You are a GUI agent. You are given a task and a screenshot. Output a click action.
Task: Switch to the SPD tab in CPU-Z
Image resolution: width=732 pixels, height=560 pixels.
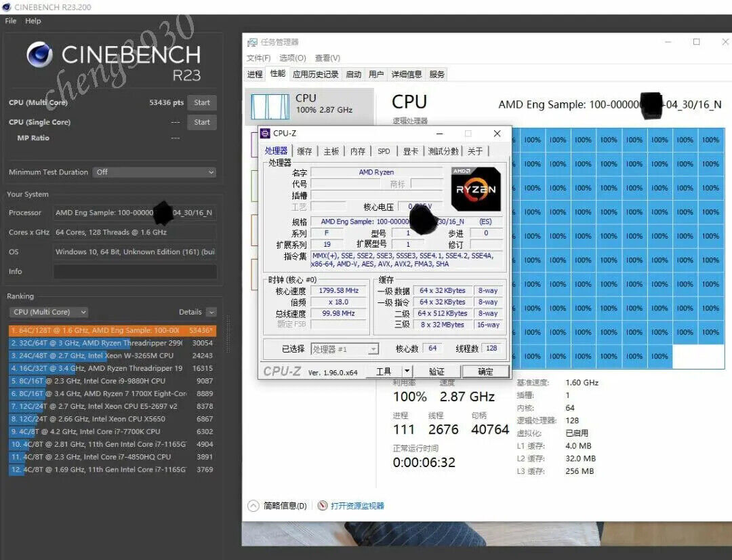(x=383, y=151)
